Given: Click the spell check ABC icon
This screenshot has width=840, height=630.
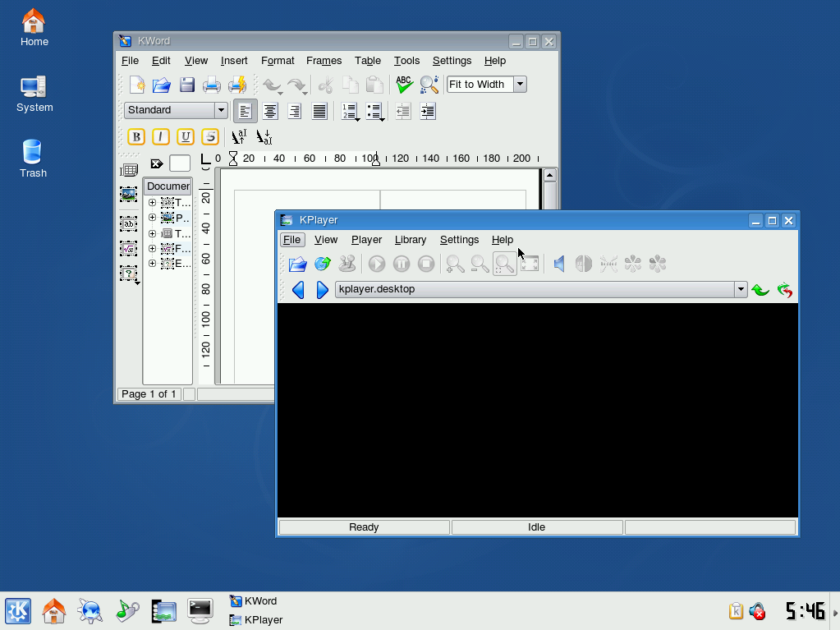Looking at the screenshot, I should coord(404,85).
